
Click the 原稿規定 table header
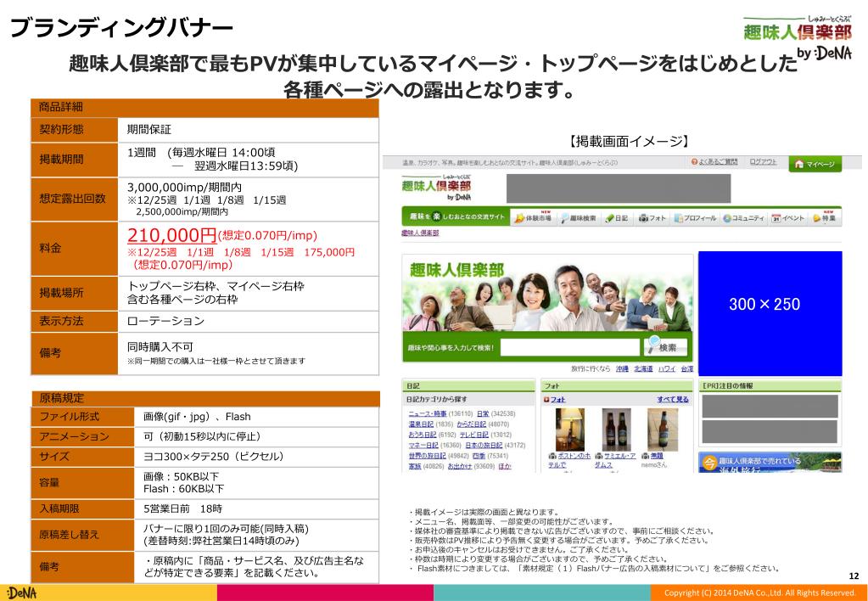[x=205, y=398]
